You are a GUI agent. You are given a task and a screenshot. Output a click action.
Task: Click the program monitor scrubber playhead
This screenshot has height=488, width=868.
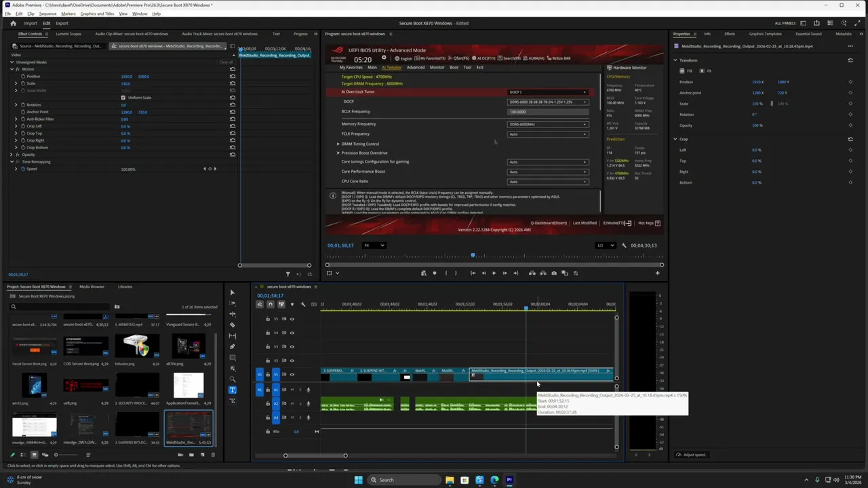click(x=473, y=256)
